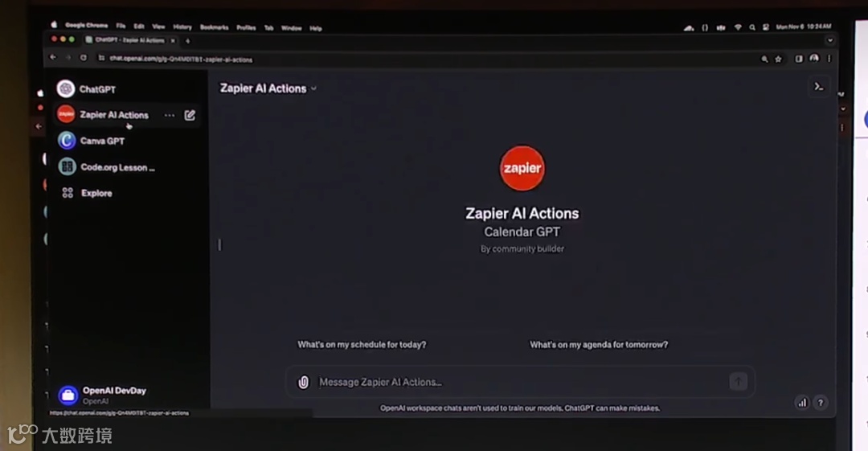868x451 pixels.
Task: Click the "Calendar GPT" subtitle
Action: [522, 232]
